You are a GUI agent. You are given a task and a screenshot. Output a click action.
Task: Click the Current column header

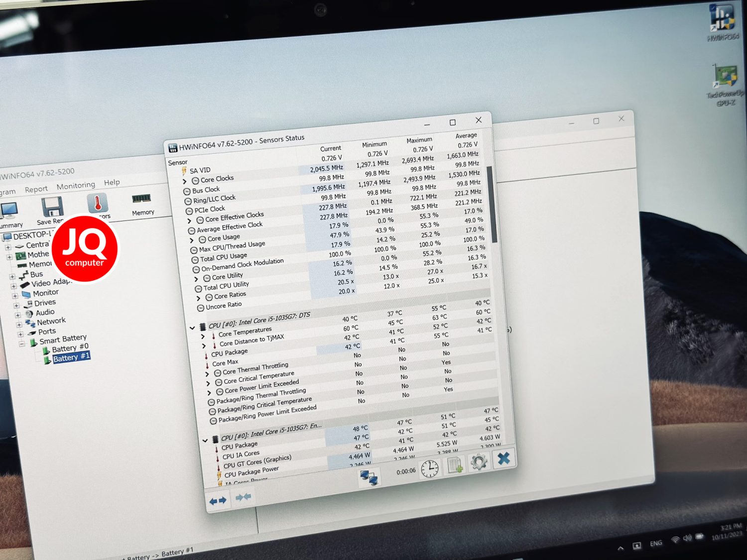click(331, 148)
